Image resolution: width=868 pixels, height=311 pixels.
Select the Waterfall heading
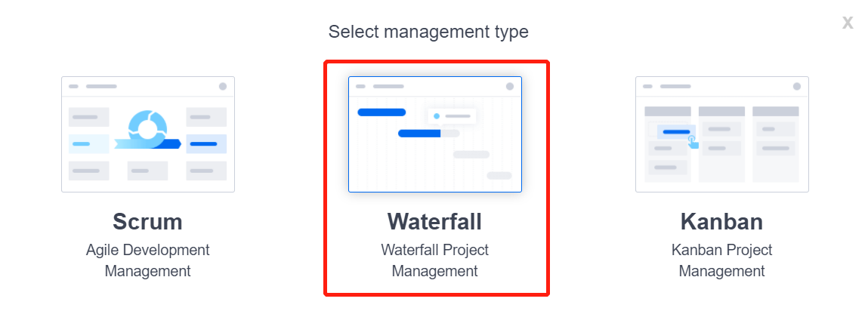click(x=434, y=221)
